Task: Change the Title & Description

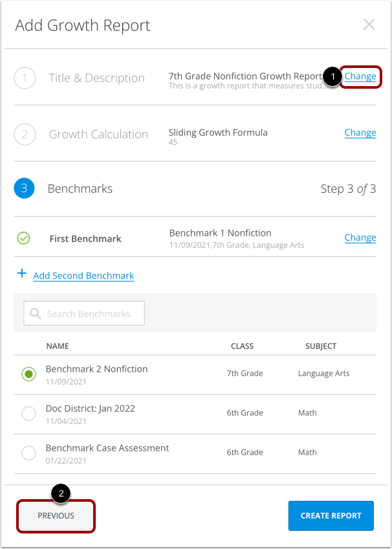Action: click(x=360, y=76)
